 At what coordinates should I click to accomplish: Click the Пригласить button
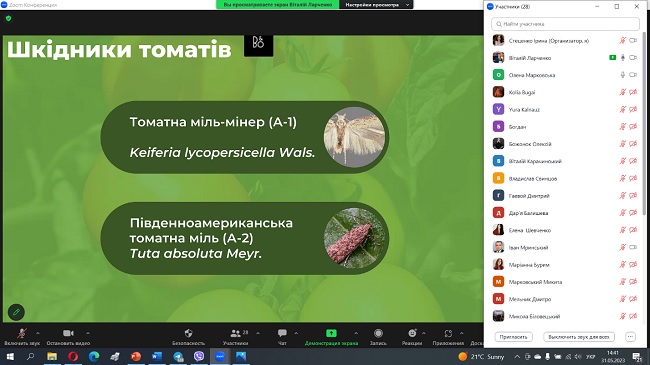(x=513, y=337)
